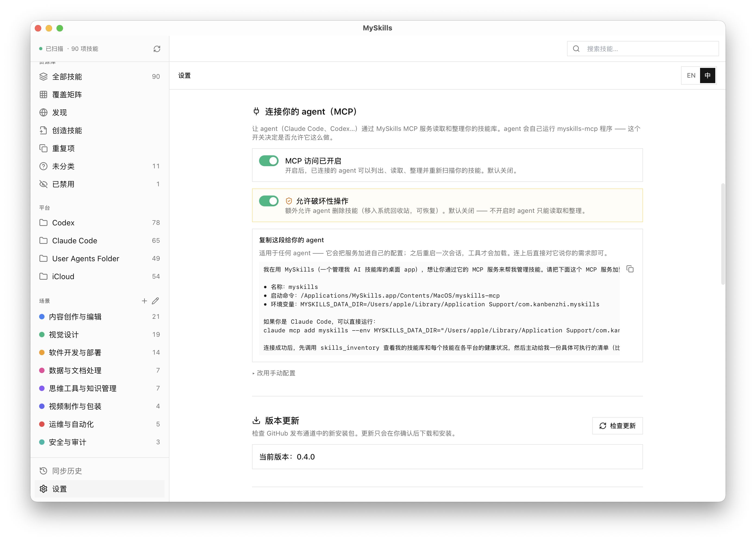Viewport: 756px width, 542px height.
Task: Select the 内容创作与编辑 scene
Action: (99, 317)
